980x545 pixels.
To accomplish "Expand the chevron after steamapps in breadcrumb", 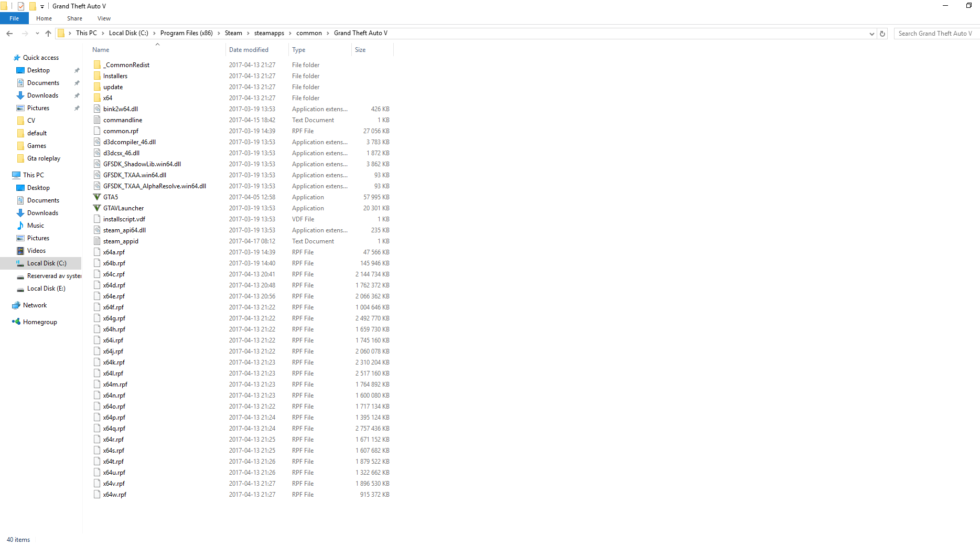I will pyautogui.click(x=290, y=33).
